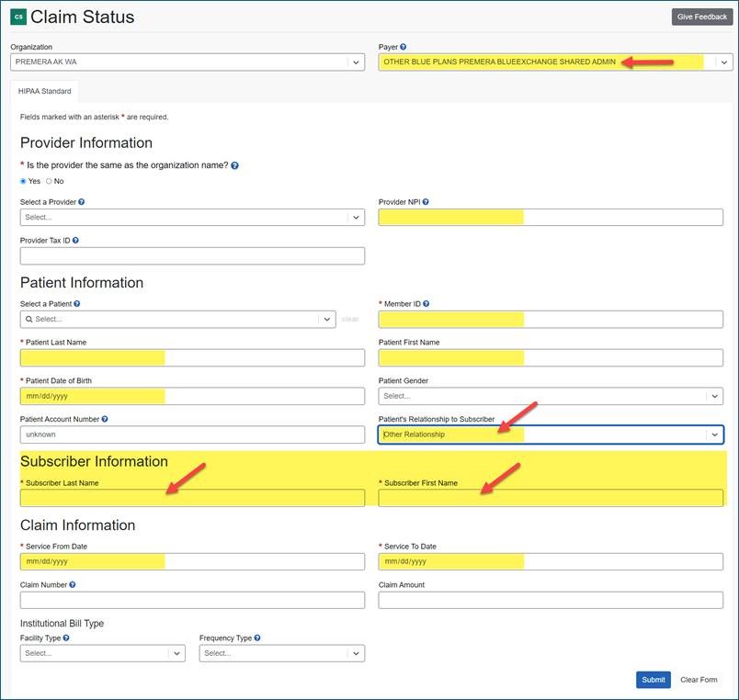Click the search icon in Select a Patient
Screen dimensions: 739x700
coord(28,319)
